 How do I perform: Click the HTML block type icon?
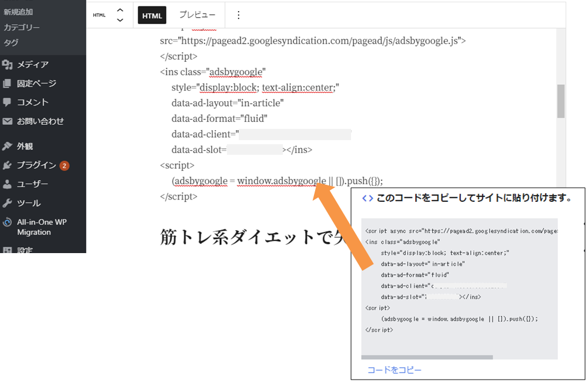point(99,15)
